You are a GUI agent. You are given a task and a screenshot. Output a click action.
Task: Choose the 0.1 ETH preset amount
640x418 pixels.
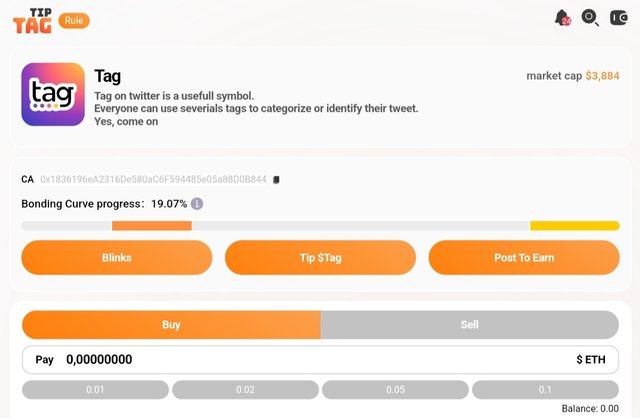coord(545,390)
